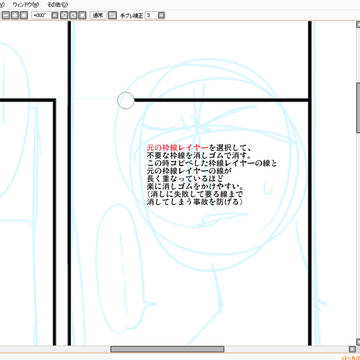360x360 pixels.
Task: Click the line mode icon beside 通常
Action: (x=113, y=15)
